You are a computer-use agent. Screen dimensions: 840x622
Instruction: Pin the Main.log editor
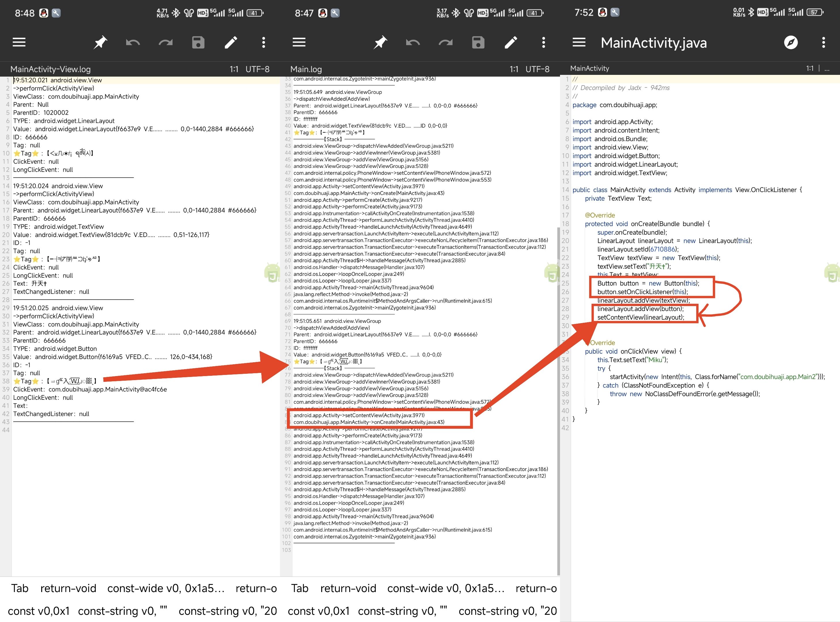(380, 42)
